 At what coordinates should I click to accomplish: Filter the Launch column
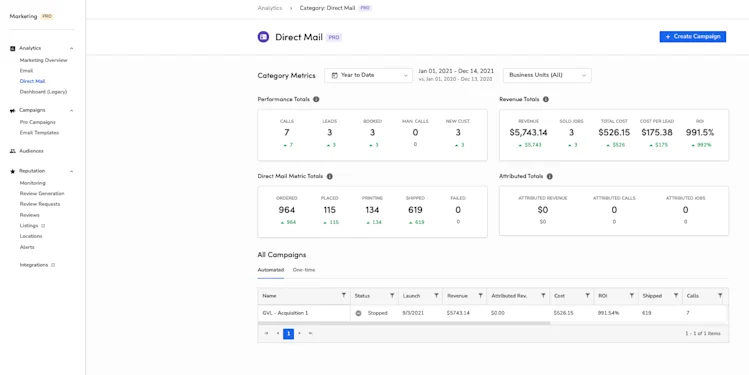[436, 296]
